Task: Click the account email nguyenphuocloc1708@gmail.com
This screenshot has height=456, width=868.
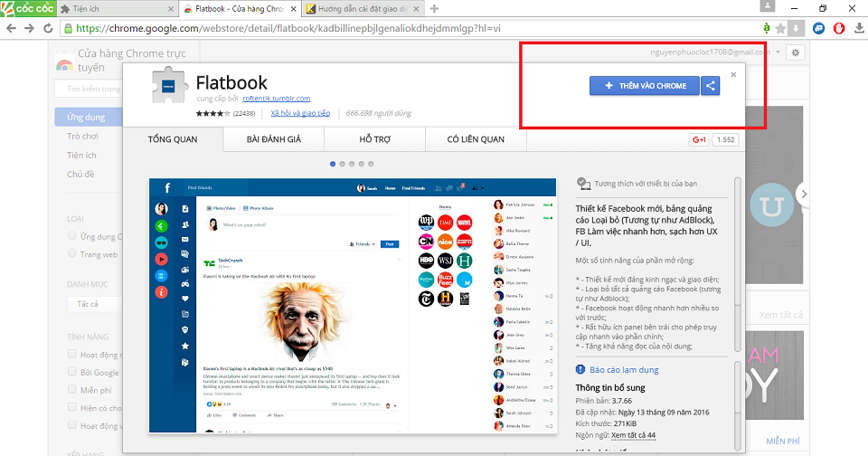Action: coord(711,52)
